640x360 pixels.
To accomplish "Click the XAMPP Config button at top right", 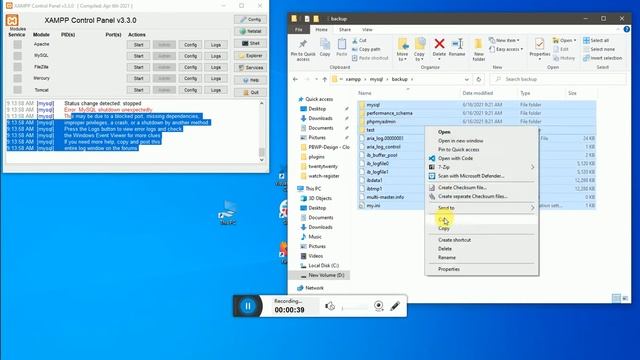I will [x=250, y=19].
